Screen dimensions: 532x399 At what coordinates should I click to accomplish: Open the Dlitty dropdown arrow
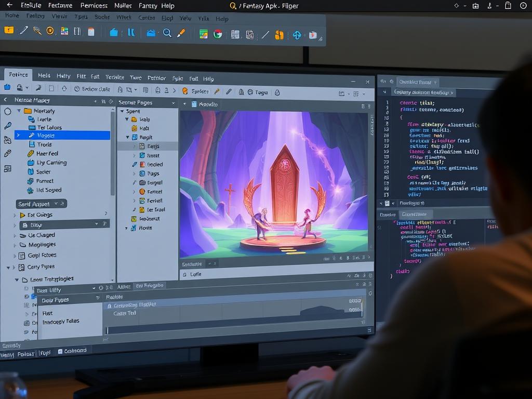[96, 224]
